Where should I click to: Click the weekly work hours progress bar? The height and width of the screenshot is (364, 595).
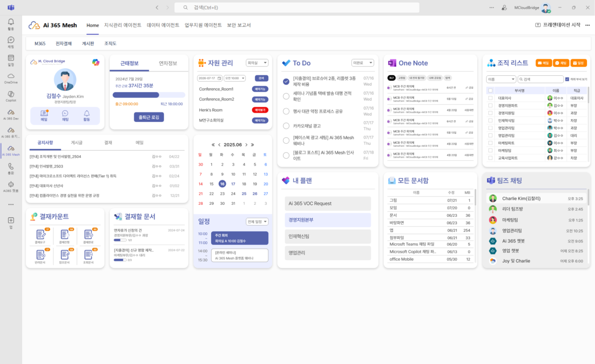(149, 95)
